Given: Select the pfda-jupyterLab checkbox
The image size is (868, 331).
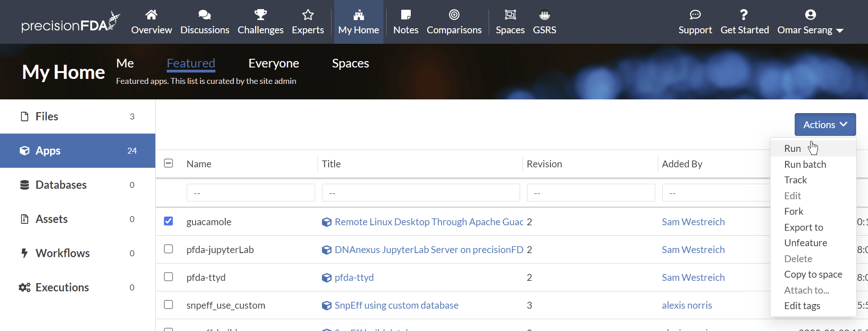Looking at the screenshot, I should (x=168, y=249).
